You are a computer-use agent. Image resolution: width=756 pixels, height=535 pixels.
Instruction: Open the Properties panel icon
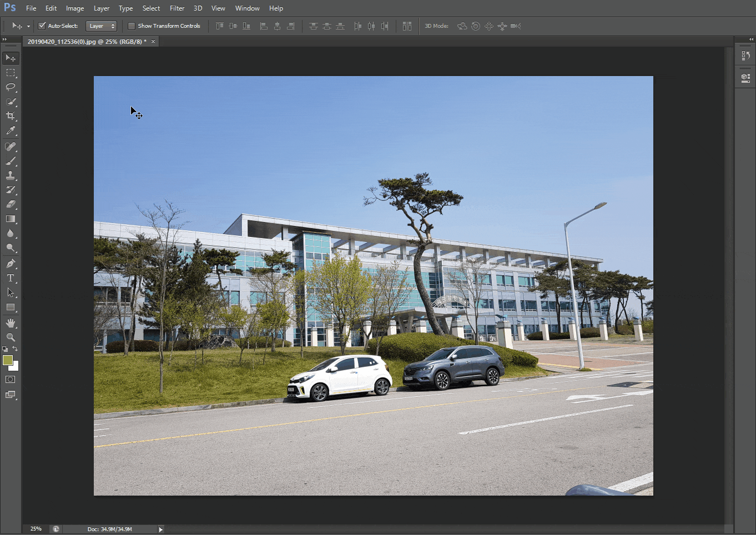[x=745, y=78]
